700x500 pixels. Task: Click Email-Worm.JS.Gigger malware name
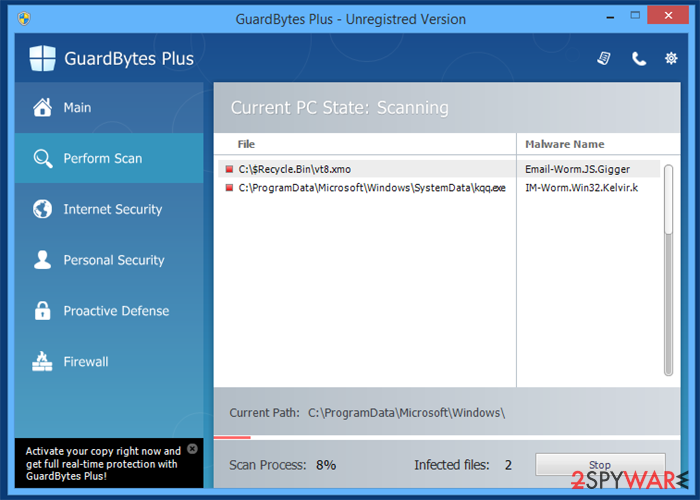[x=577, y=169]
